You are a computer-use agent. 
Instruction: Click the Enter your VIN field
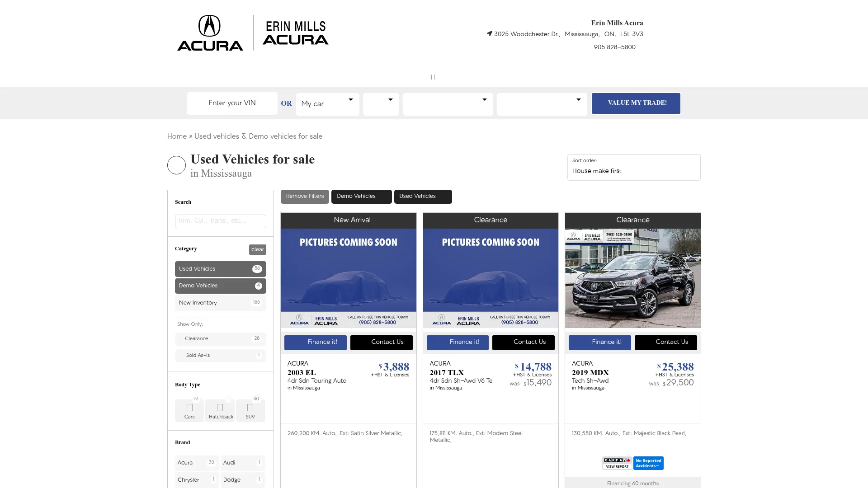(x=232, y=103)
